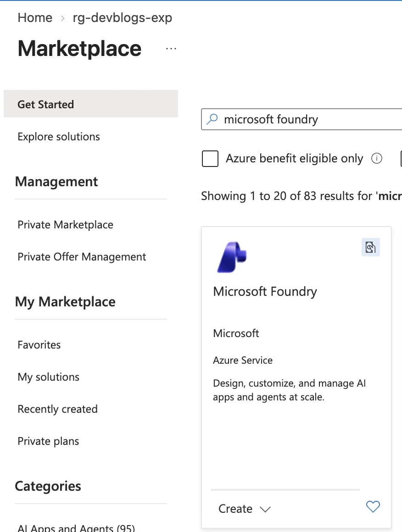Open Recently created
This screenshot has width=402, height=532.
[x=57, y=409]
